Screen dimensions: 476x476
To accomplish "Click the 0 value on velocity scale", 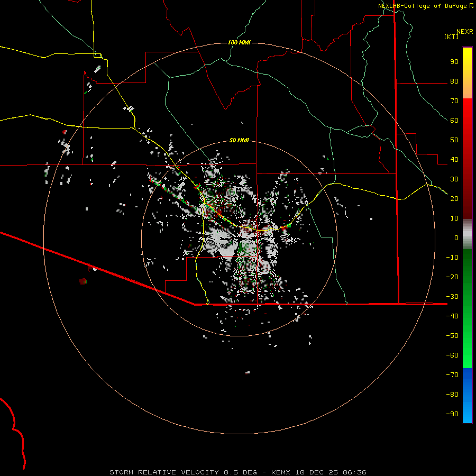I will 456,238.
